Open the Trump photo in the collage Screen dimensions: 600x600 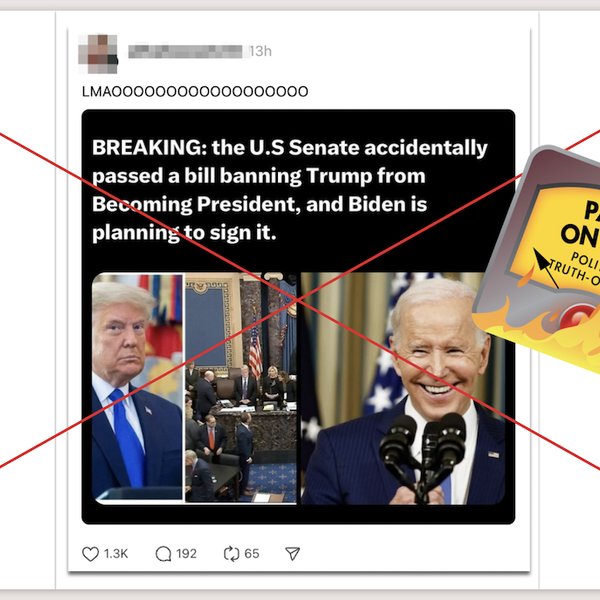click(x=138, y=387)
